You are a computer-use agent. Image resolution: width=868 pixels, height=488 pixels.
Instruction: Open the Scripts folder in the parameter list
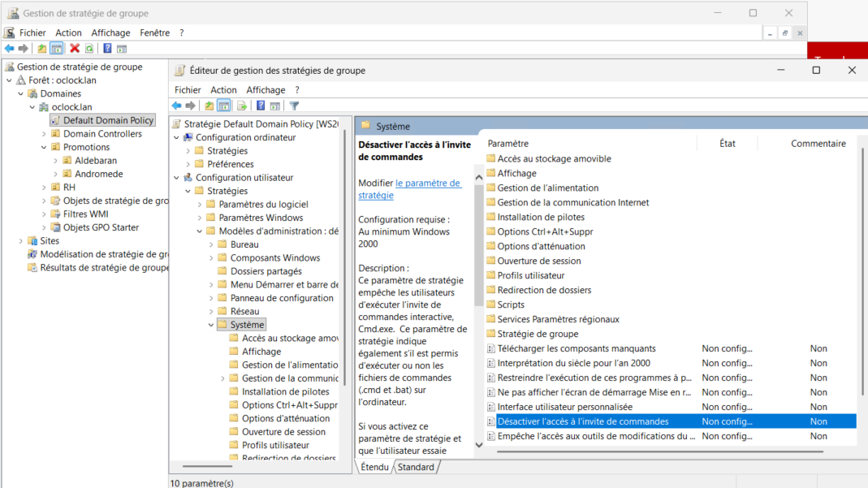pyautogui.click(x=511, y=304)
